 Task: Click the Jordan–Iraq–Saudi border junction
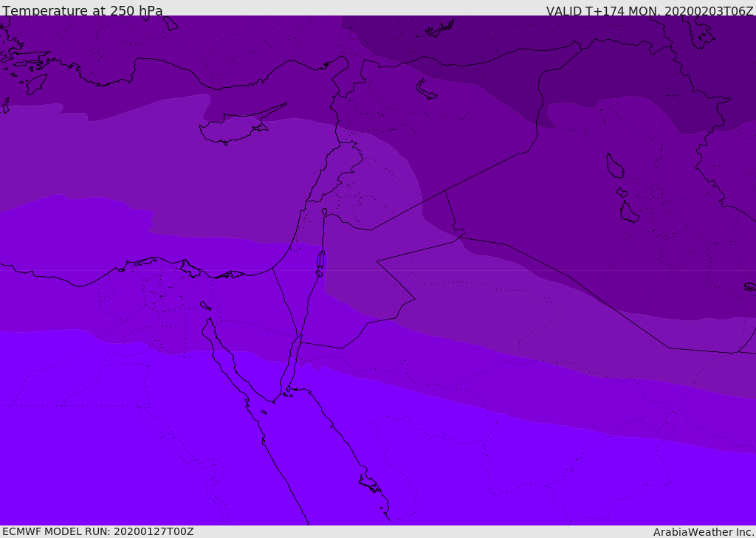pyautogui.click(x=459, y=238)
